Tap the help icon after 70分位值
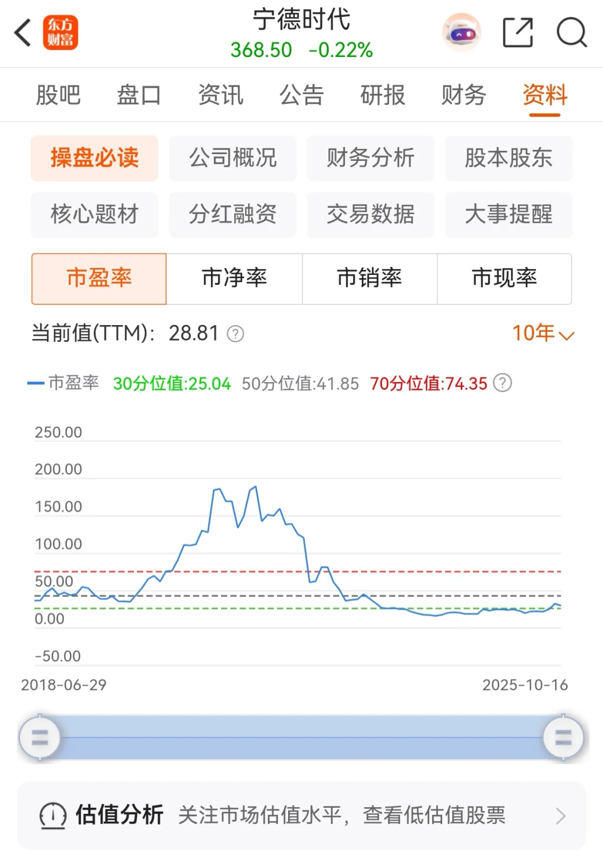 [503, 383]
